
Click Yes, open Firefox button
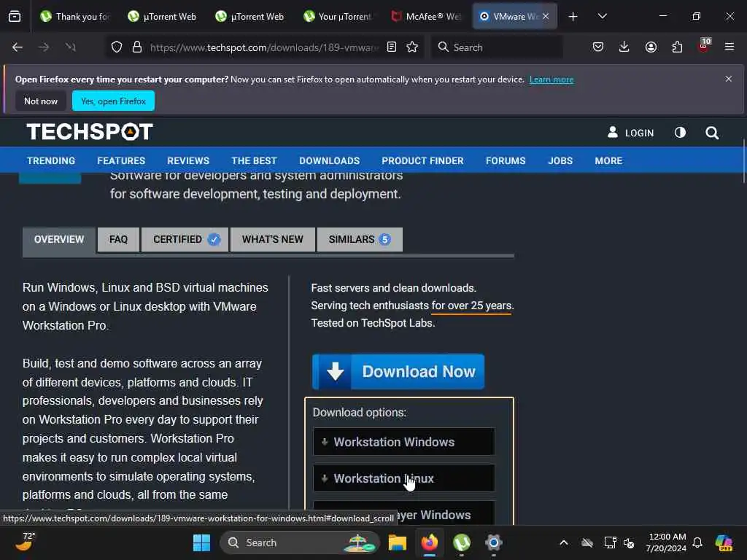(x=113, y=101)
